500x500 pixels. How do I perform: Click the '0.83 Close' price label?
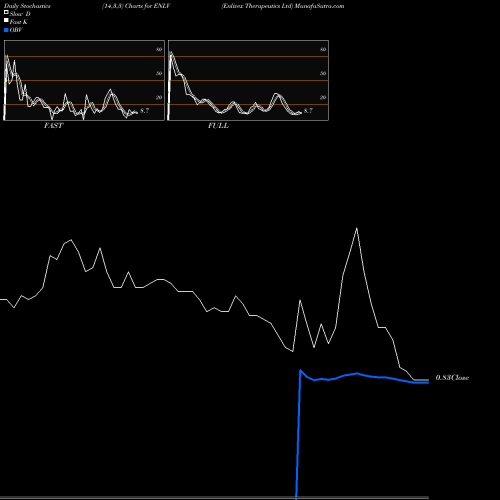[x=452, y=378]
